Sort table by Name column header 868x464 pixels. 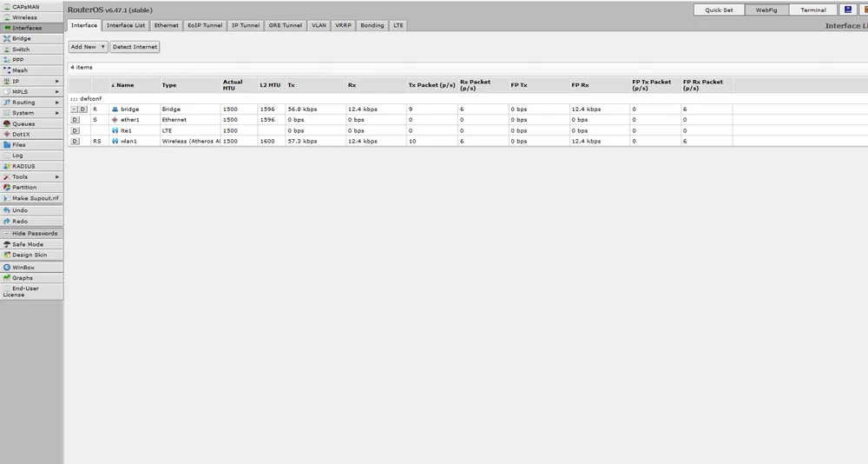(126, 85)
